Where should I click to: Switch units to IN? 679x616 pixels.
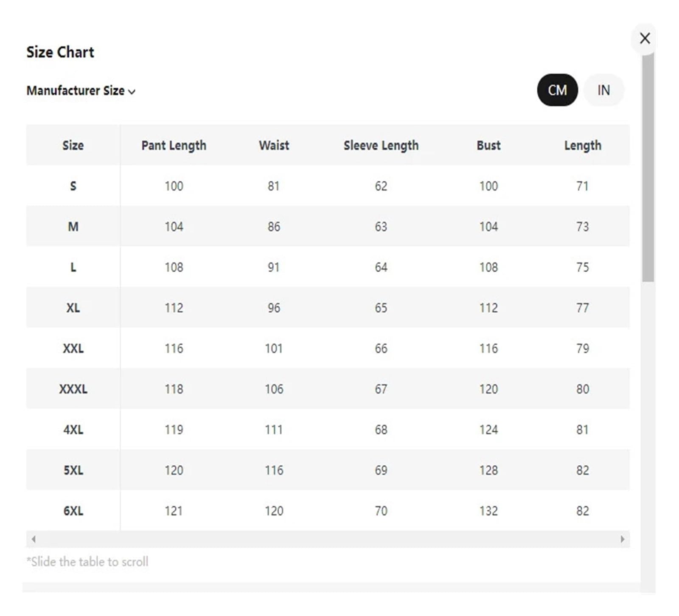603,90
